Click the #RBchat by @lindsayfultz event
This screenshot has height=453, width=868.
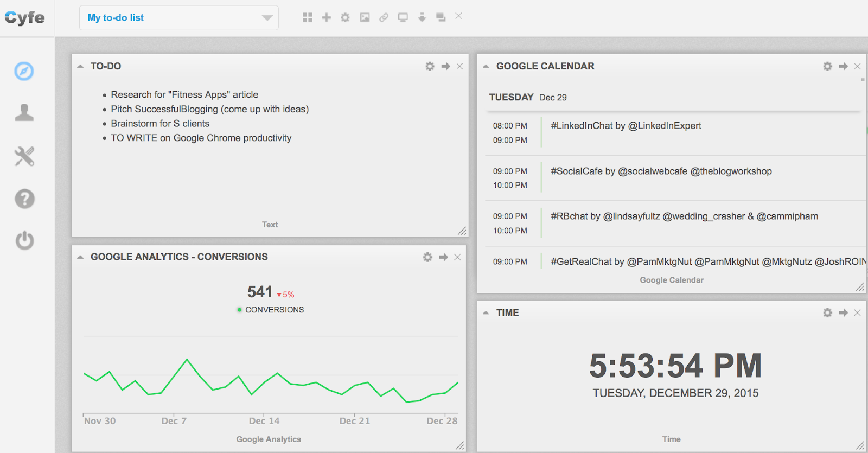pyautogui.click(x=685, y=216)
